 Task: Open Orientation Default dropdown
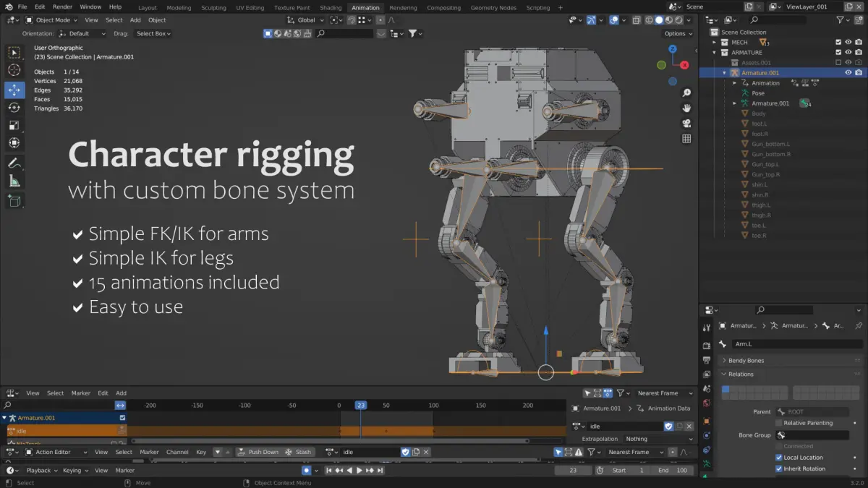82,33
